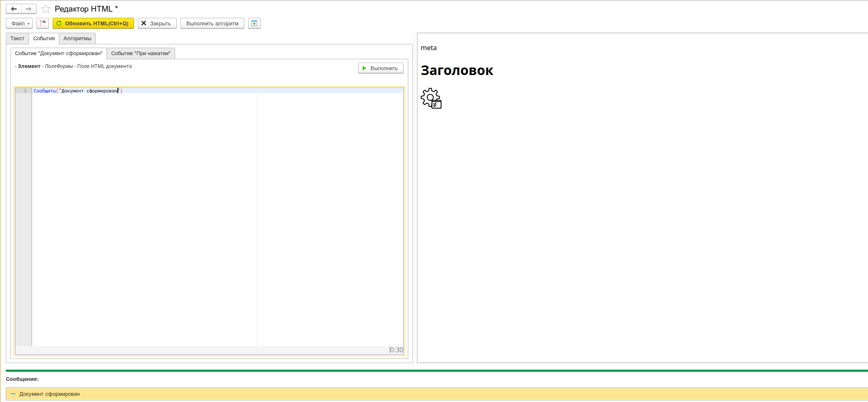Image resolution: width=868 pixels, height=402 pixels.
Task: Select Событие "Документ сформирован" tab
Action: click(x=59, y=53)
